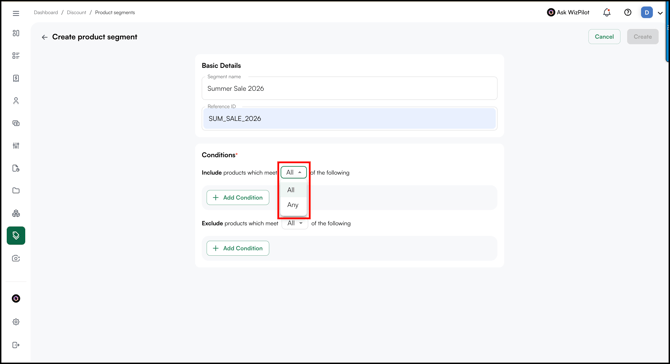Click the Basic Details heading
The image size is (670, 364).
pyautogui.click(x=221, y=65)
